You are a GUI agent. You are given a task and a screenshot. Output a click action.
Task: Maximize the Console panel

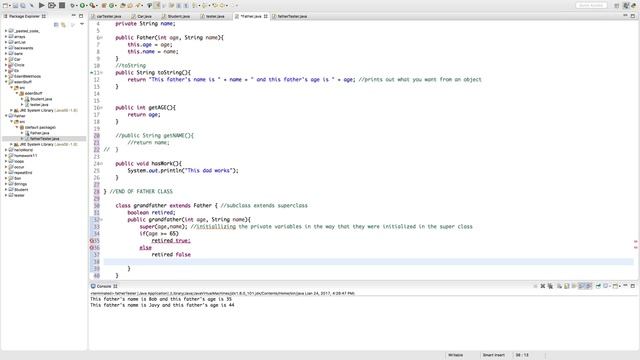633,286
